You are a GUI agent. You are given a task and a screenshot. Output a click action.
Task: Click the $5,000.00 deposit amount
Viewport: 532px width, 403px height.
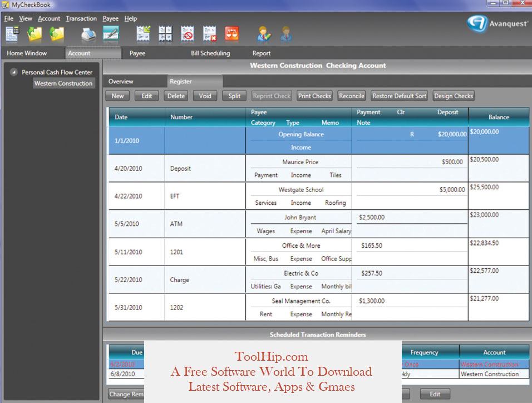[452, 190]
